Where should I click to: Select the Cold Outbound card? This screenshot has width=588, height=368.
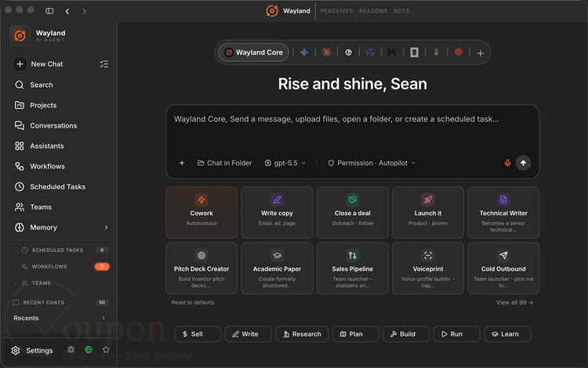click(x=503, y=269)
